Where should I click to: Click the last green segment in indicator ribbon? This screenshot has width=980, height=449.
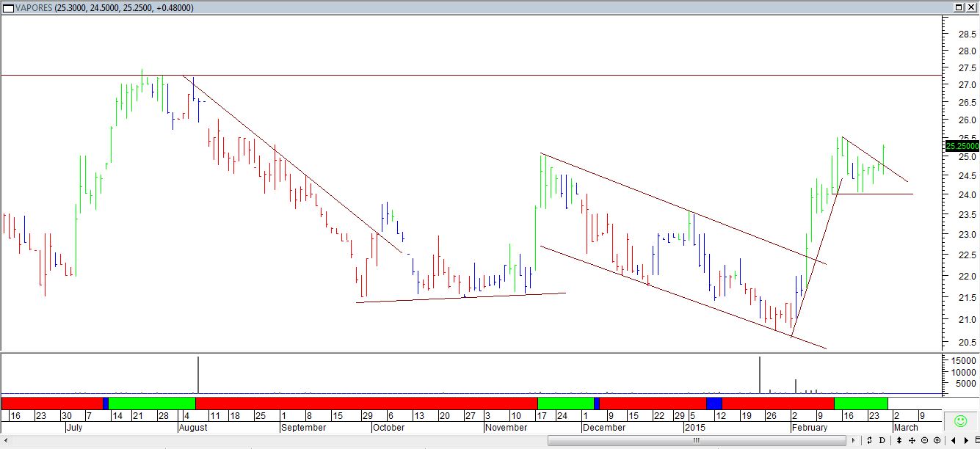pos(861,403)
